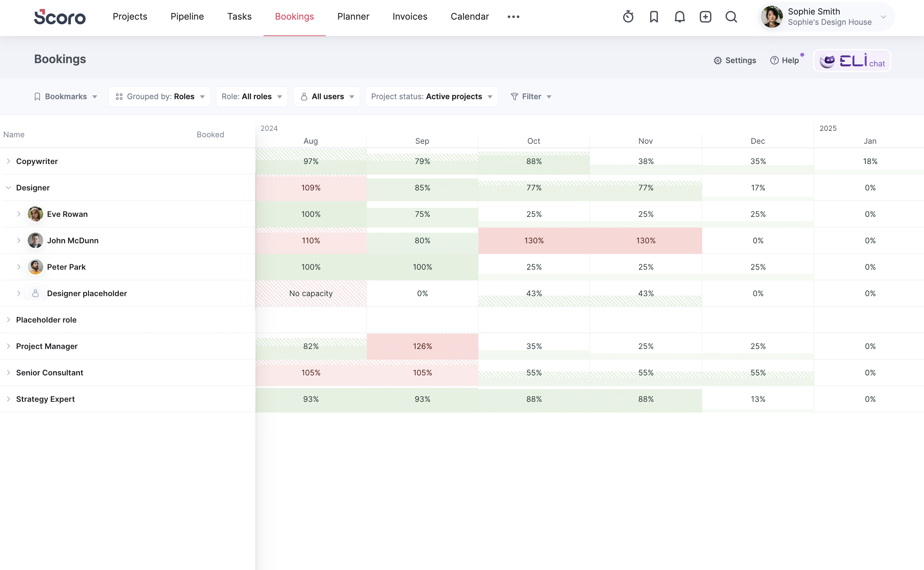Open the ELI chat assistant

(x=852, y=60)
